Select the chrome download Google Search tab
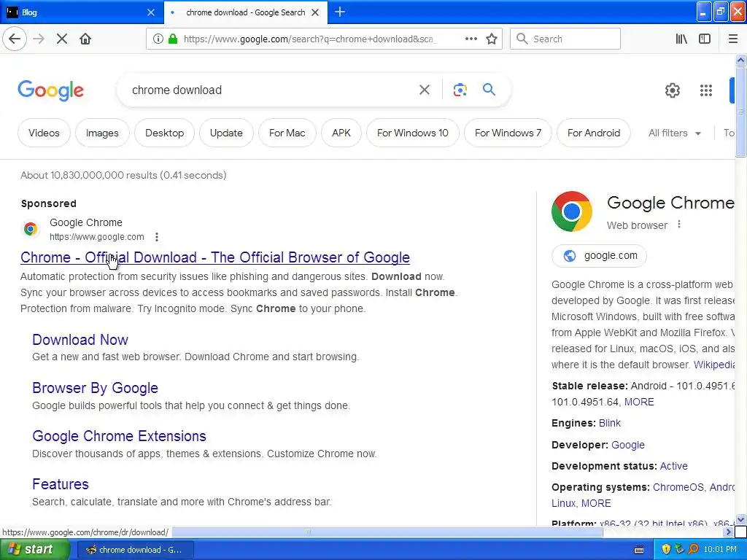Viewport: 747px width, 560px height. click(246, 12)
